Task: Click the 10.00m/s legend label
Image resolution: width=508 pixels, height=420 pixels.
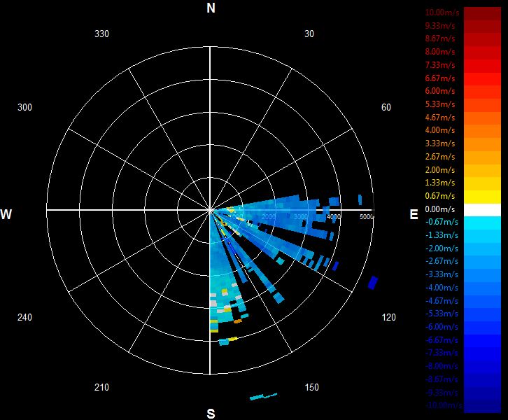Action: tap(442, 13)
